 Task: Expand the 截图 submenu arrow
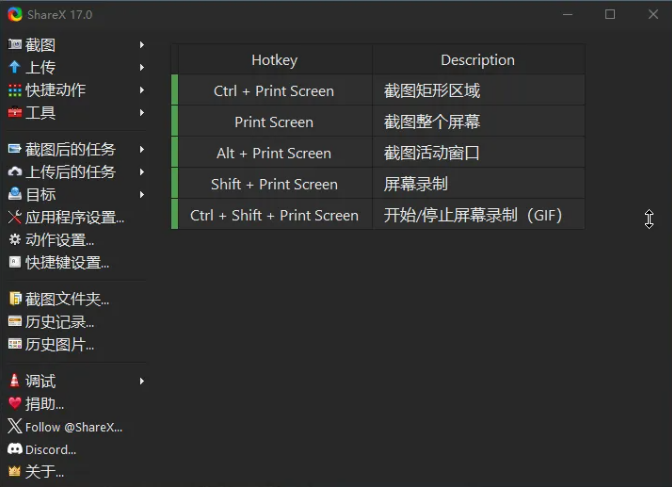[142, 45]
